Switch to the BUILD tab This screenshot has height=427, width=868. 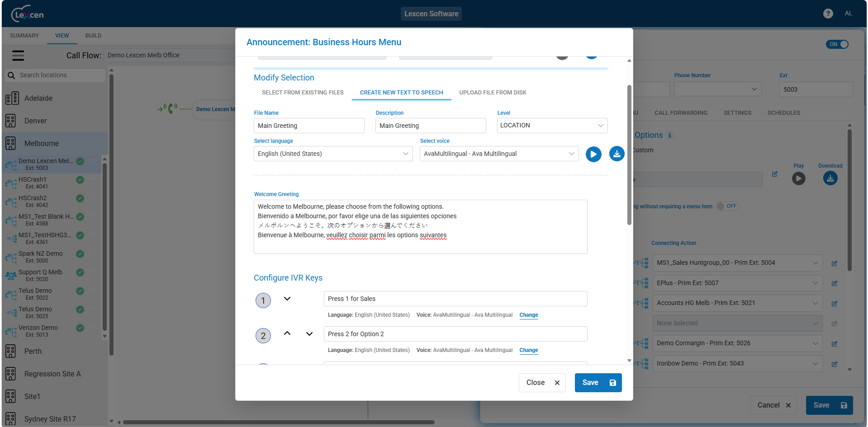[x=93, y=36]
